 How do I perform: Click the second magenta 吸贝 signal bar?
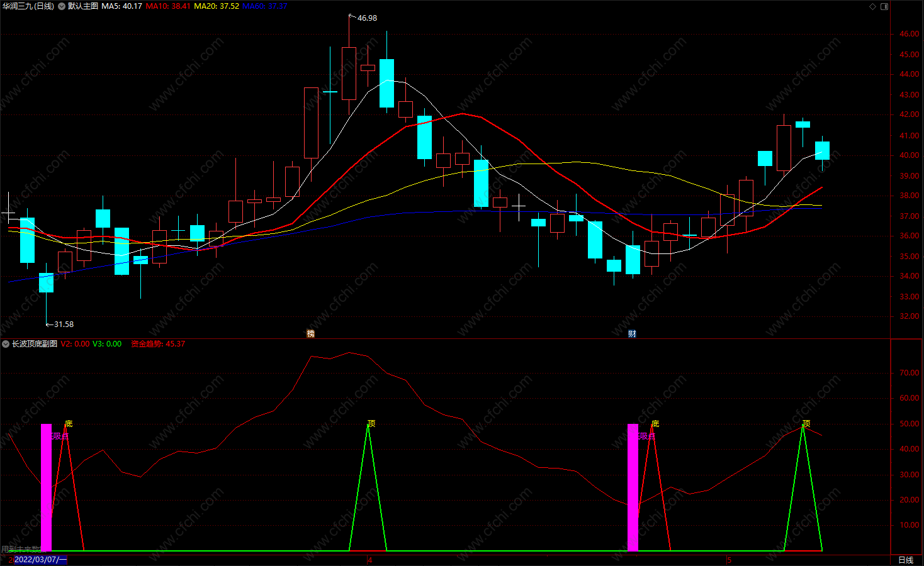pos(633,487)
